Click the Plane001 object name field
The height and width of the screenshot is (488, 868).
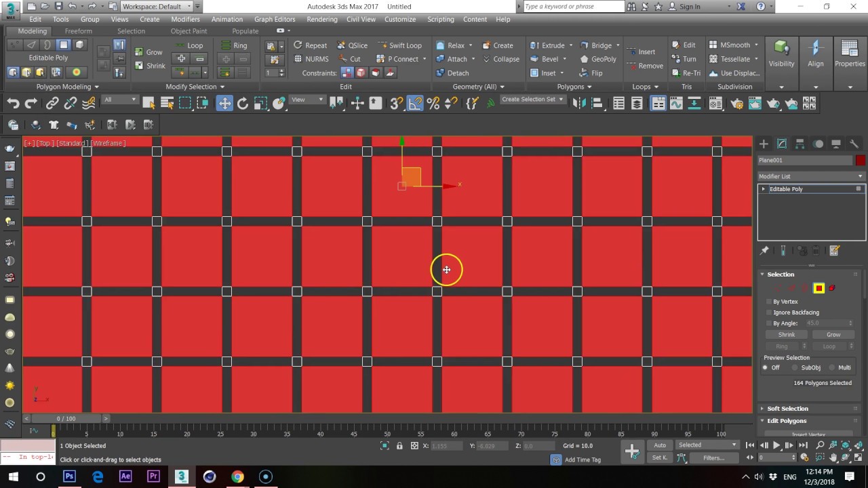click(x=805, y=161)
